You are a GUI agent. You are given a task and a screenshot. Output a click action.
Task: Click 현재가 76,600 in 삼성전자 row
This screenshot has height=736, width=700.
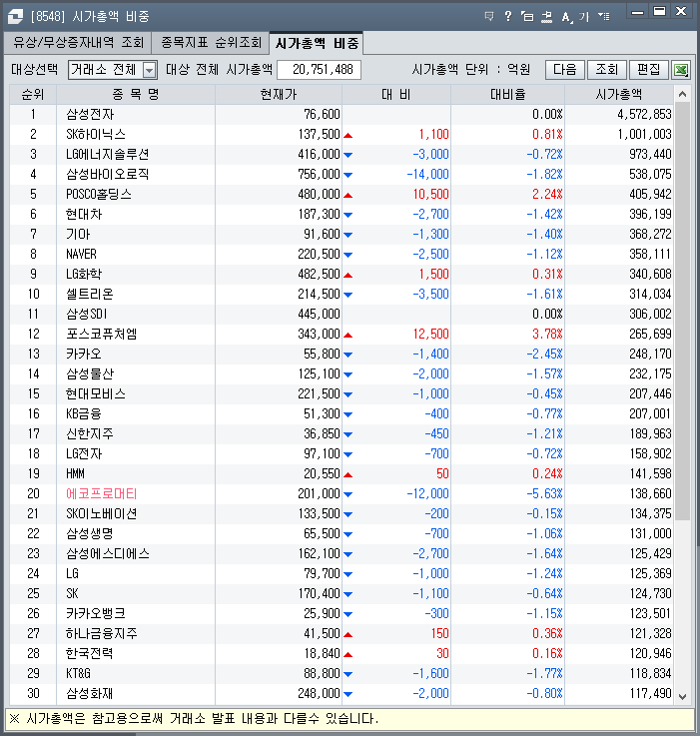click(322, 115)
